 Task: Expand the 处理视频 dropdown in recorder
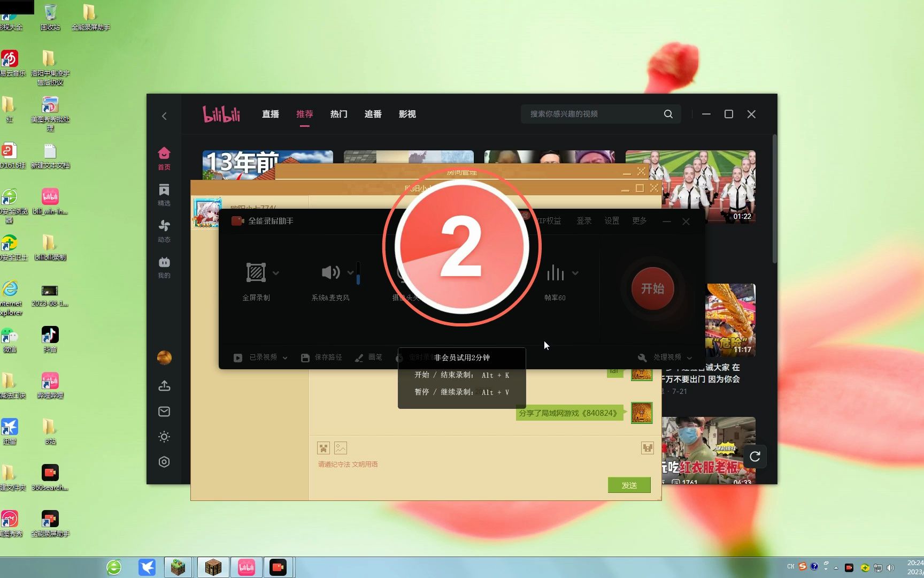[689, 358]
